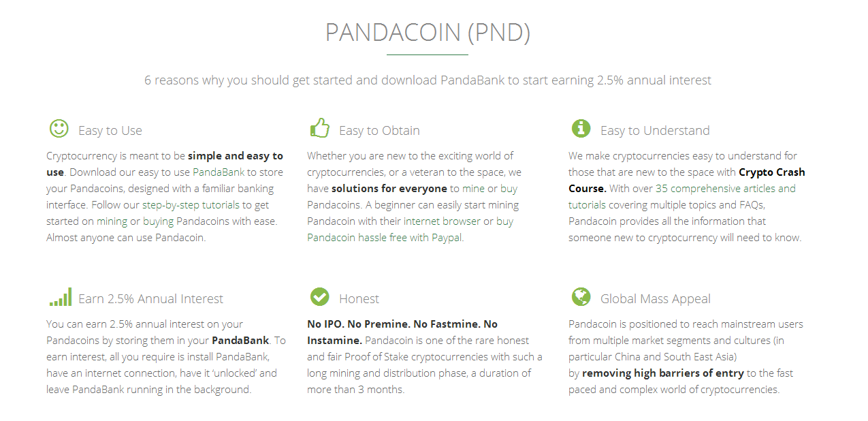Screen dimensions: 868x421
Task: Click the info circle icon
Action: pos(581,128)
